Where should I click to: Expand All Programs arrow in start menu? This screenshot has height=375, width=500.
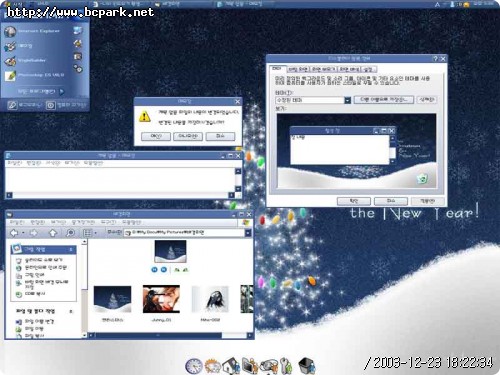pyautogui.click(x=62, y=91)
